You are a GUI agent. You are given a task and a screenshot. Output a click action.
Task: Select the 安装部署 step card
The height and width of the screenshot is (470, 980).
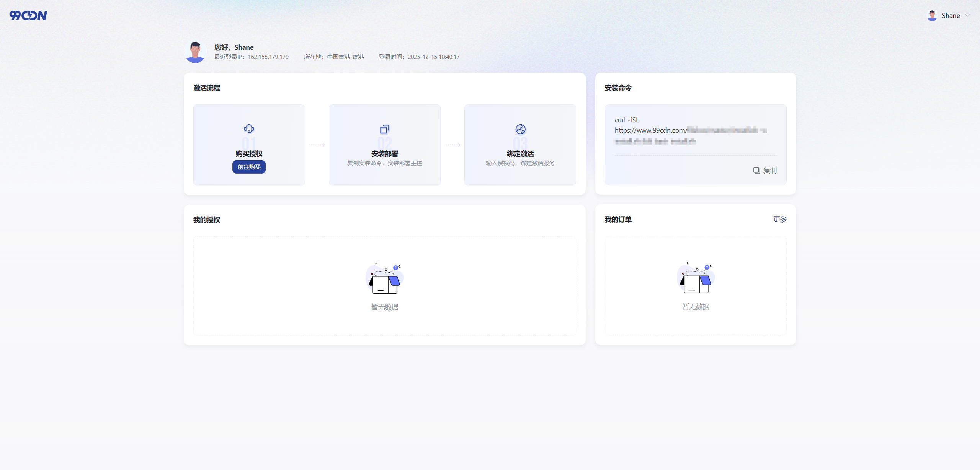point(384,145)
